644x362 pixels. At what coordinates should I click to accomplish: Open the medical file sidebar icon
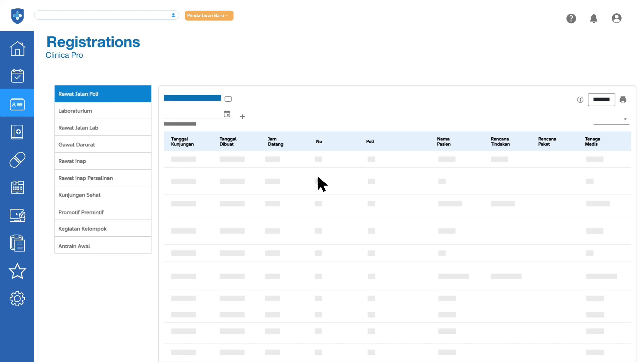coord(17,132)
